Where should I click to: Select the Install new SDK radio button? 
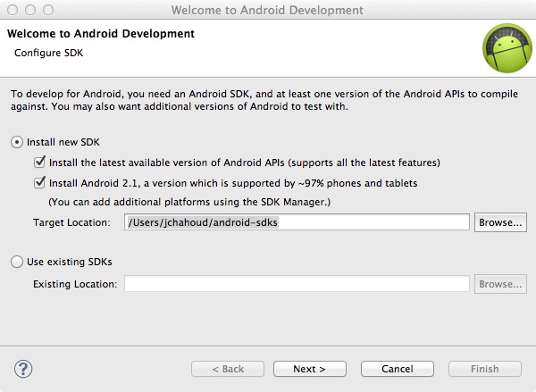[16, 142]
